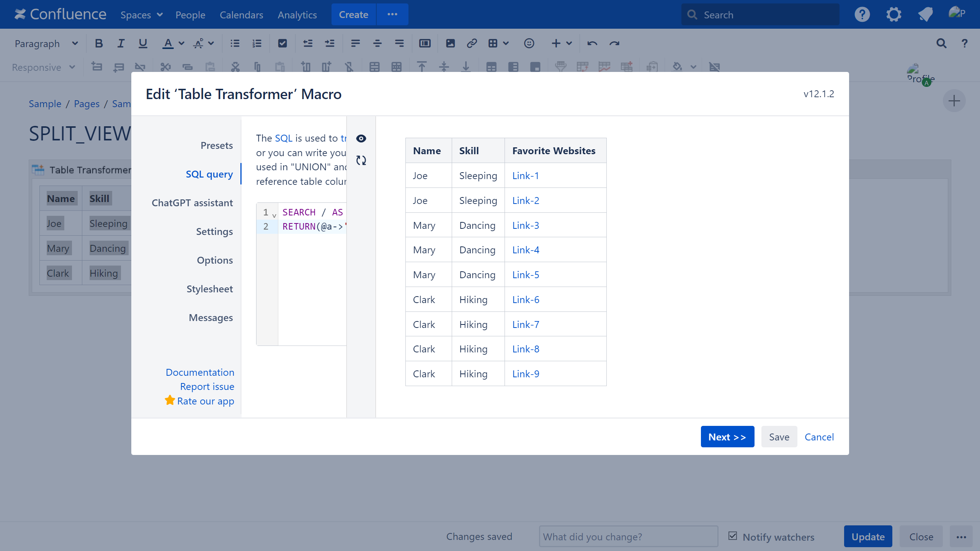The height and width of the screenshot is (551, 980).
Task: Toggle Notify watchers checkbox
Action: click(733, 536)
